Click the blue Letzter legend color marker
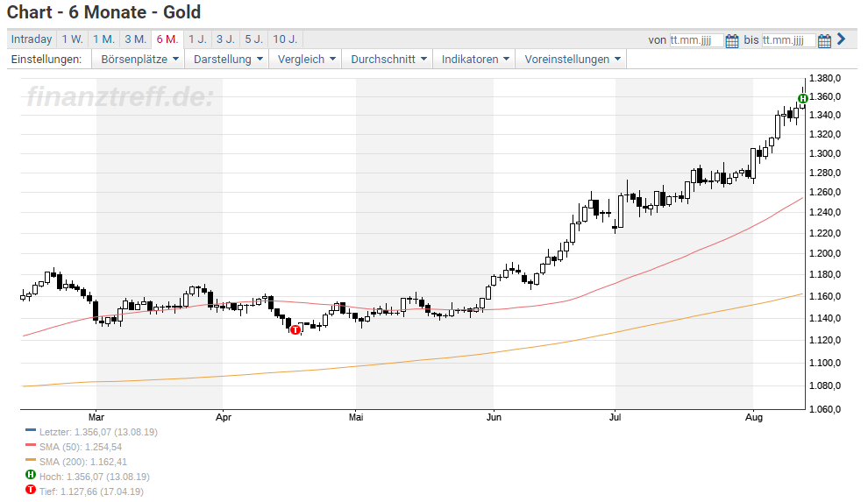 click(31, 429)
